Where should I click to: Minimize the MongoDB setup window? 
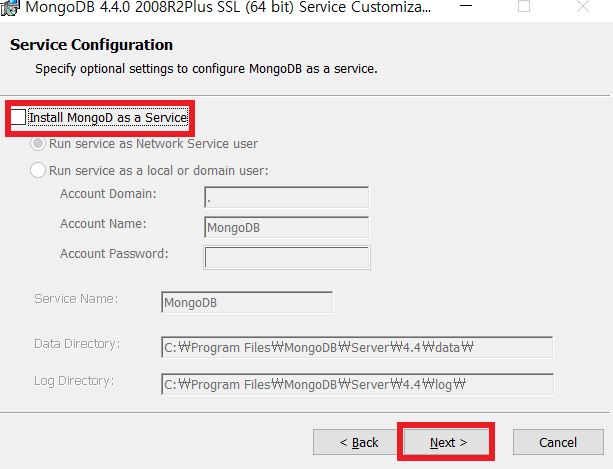pyautogui.click(x=466, y=6)
